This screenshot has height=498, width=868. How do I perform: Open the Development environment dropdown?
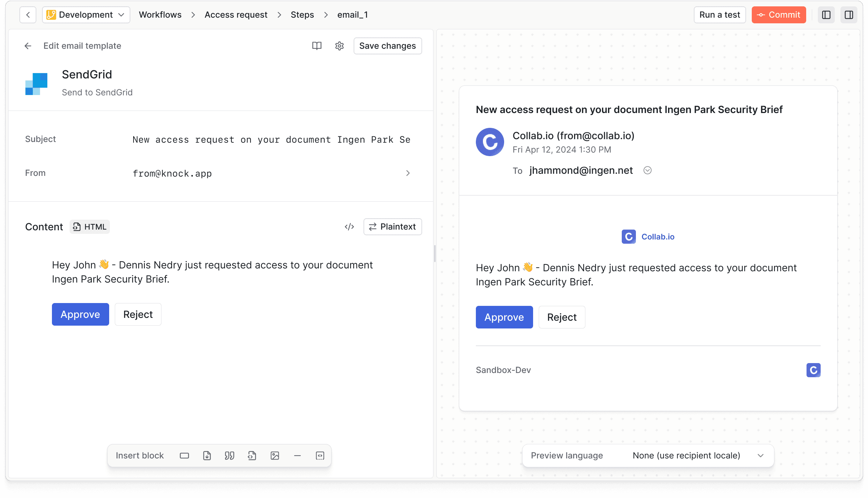(86, 15)
